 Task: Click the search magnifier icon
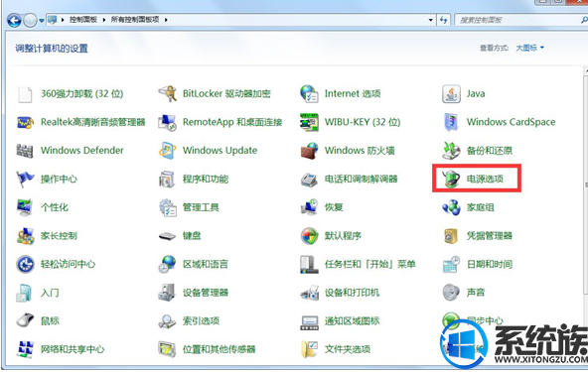[584, 20]
